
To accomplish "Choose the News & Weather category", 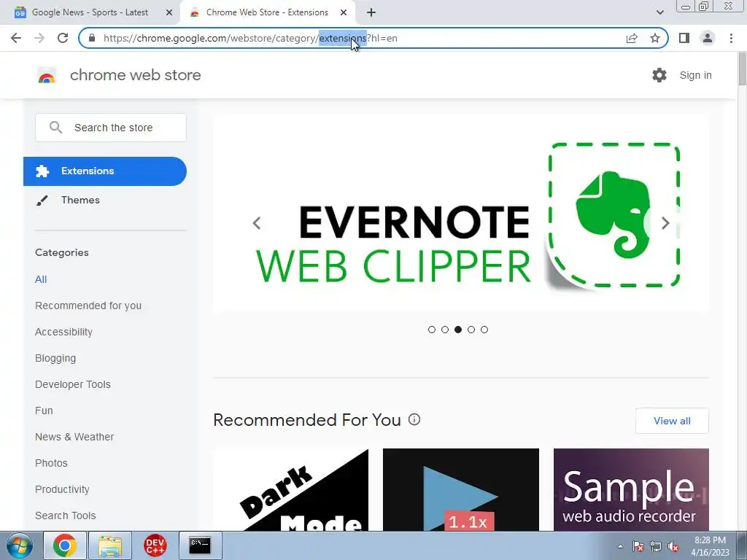I will click(74, 437).
